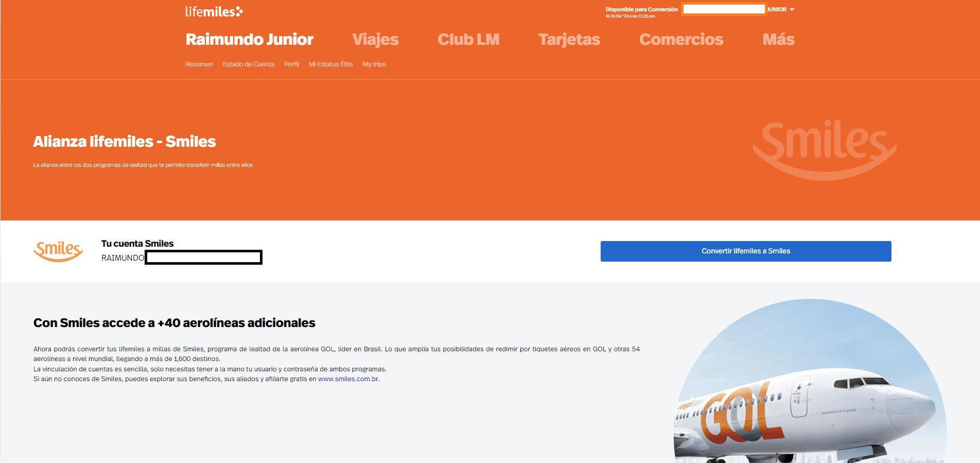Open the Tarjetas menu

point(569,40)
